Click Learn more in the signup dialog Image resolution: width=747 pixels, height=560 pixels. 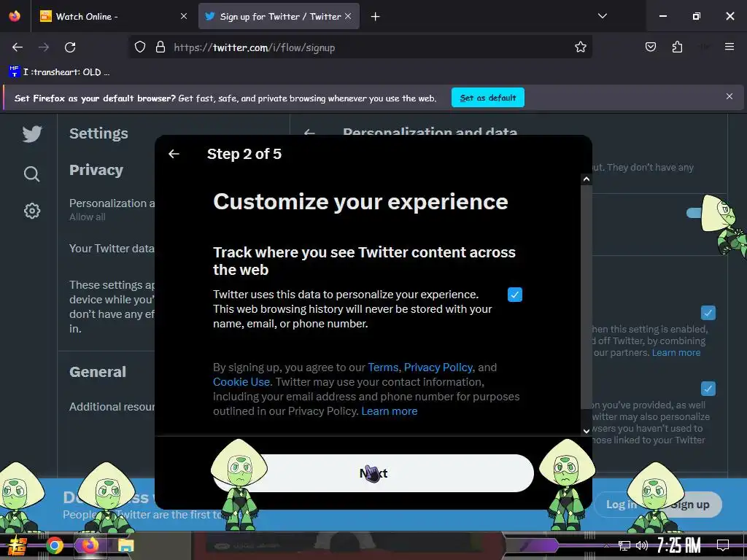pyautogui.click(x=390, y=411)
